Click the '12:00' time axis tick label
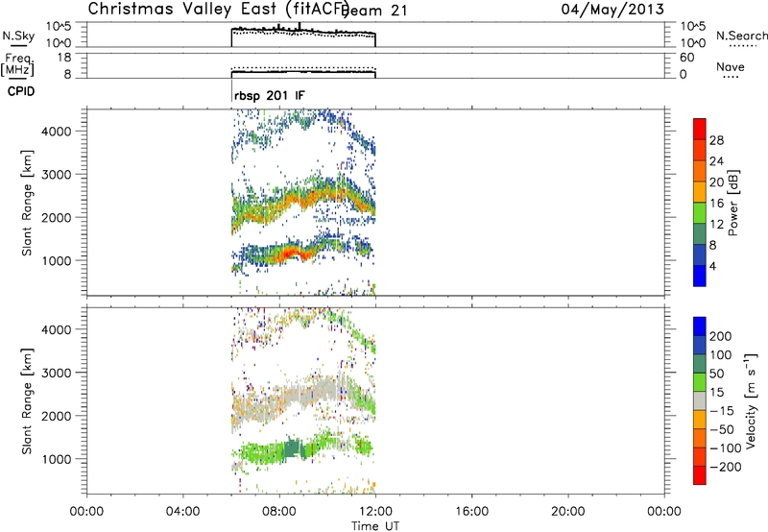This screenshot has height=532, width=768. [375, 512]
